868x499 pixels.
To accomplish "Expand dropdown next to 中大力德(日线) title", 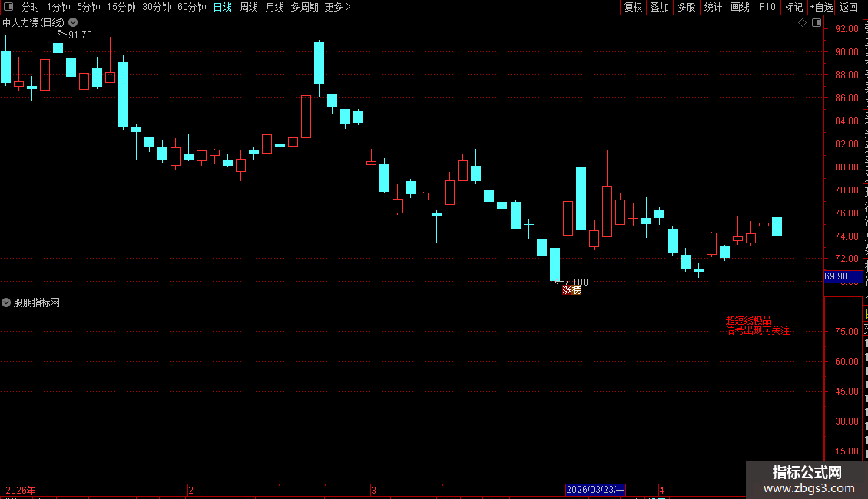I will (x=73, y=23).
